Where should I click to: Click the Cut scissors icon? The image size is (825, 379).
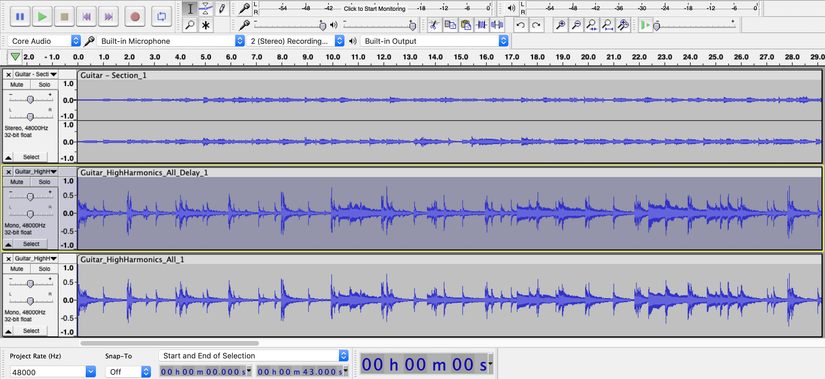(434, 25)
